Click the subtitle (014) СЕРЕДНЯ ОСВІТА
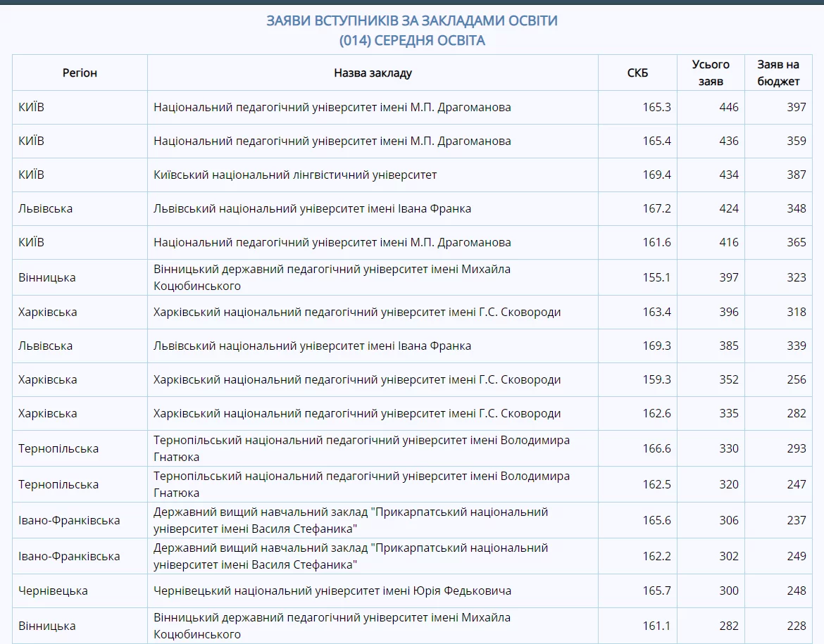The height and width of the screenshot is (644, 824). (412, 40)
